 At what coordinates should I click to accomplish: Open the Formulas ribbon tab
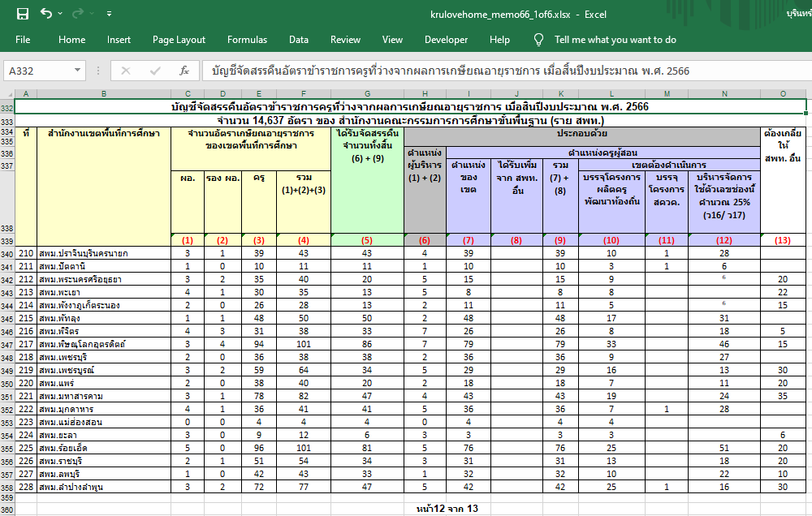pyautogui.click(x=247, y=40)
